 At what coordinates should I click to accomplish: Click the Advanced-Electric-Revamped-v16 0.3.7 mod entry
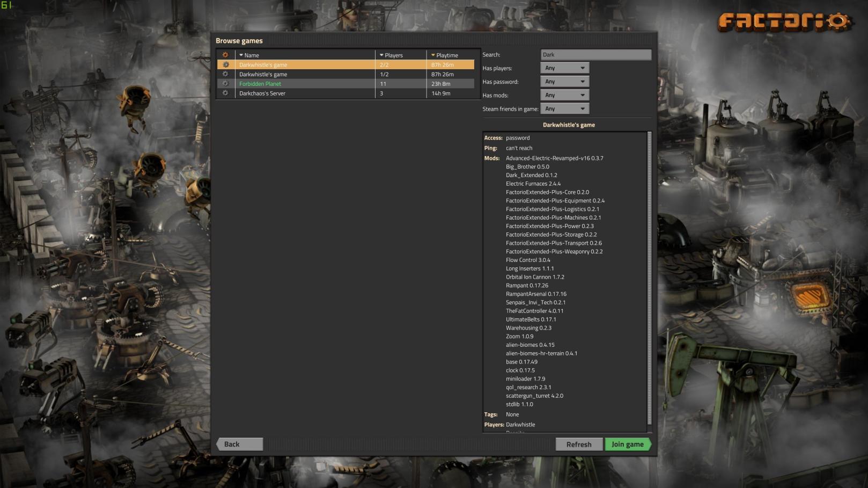point(555,158)
